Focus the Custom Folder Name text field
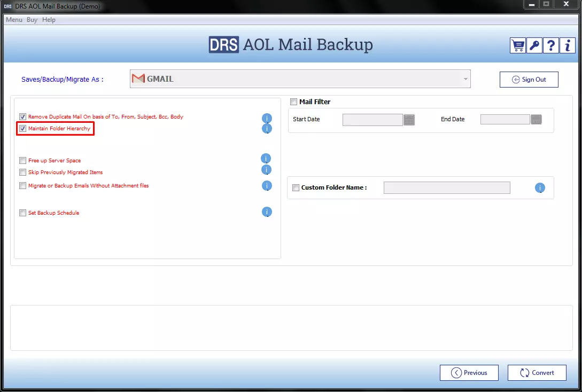This screenshot has height=392, width=582. [x=447, y=187]
